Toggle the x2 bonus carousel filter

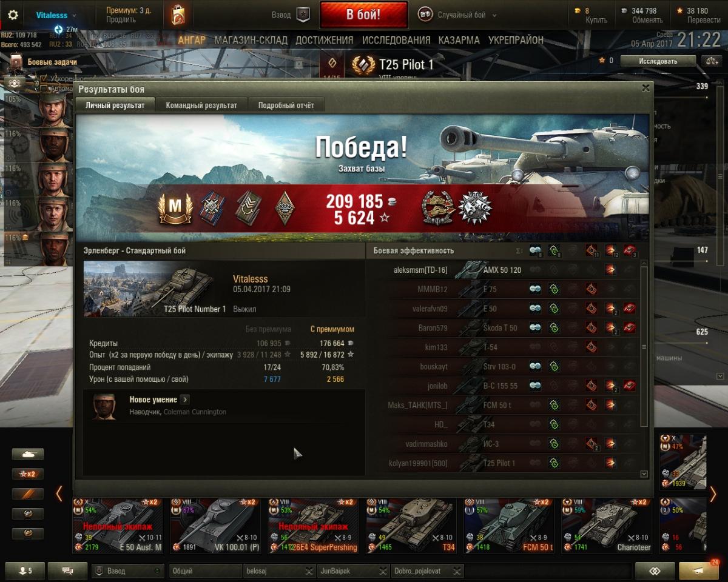27,474
